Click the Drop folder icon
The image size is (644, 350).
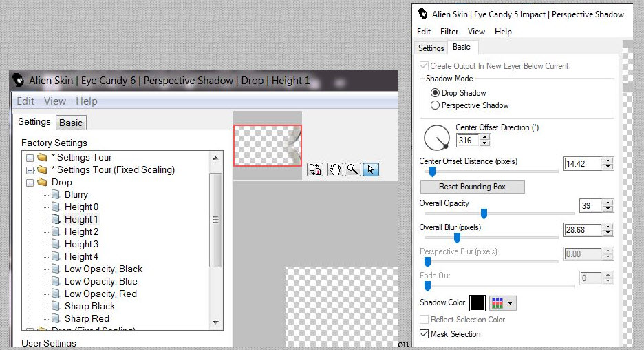click(x=42, y=182)
